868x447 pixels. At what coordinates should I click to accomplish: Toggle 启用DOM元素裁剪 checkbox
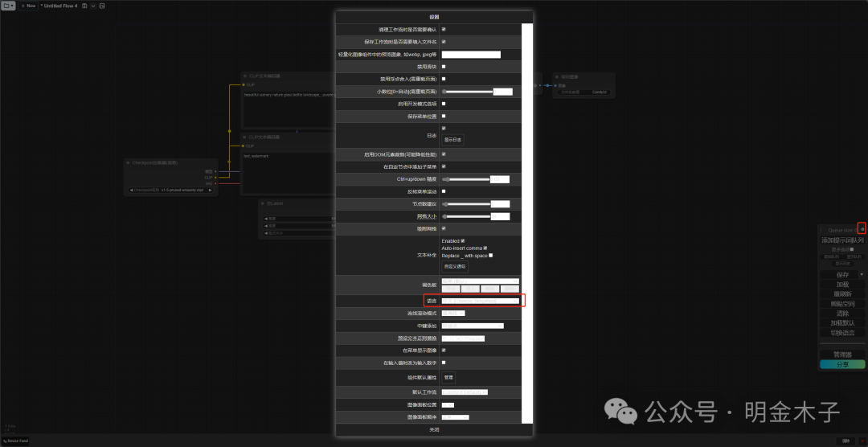coord(444,154)
